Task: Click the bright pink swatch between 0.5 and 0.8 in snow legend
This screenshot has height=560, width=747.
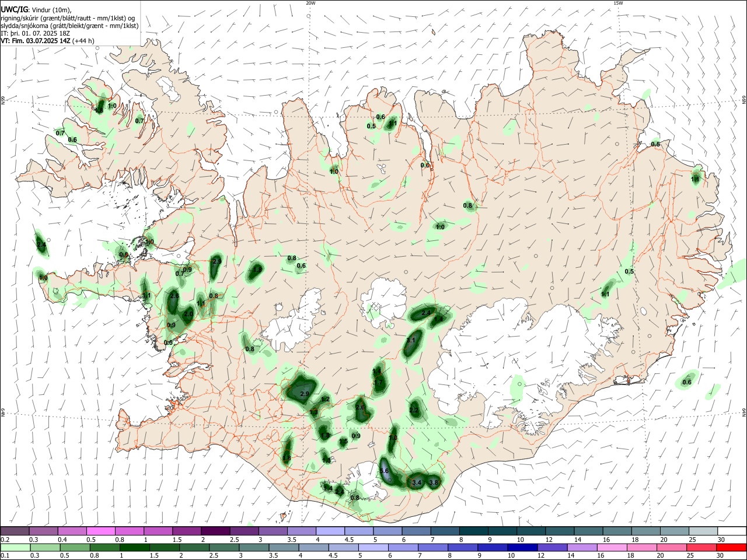Action: [x=100, y=531]
